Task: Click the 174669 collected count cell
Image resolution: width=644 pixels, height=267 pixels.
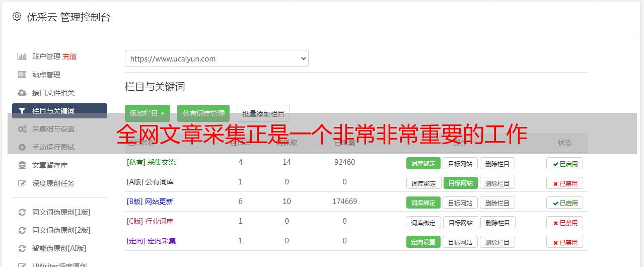Action: point(344,202)
